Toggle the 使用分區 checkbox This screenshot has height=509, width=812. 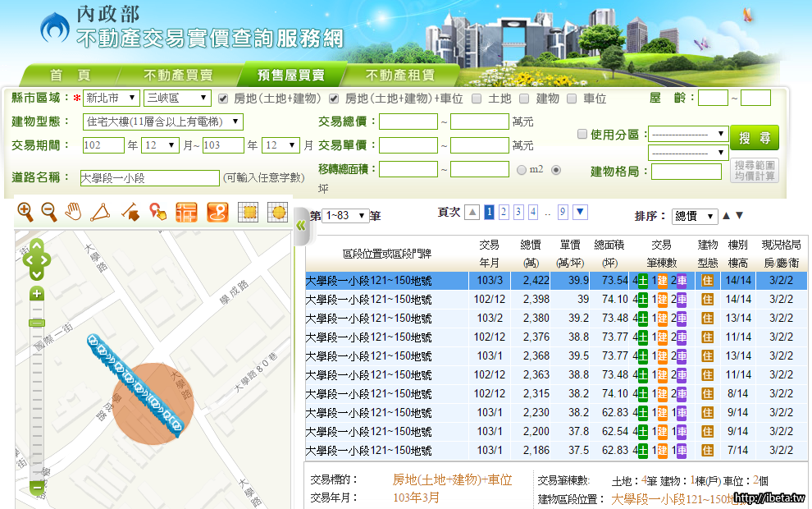[x=582, y=135]
